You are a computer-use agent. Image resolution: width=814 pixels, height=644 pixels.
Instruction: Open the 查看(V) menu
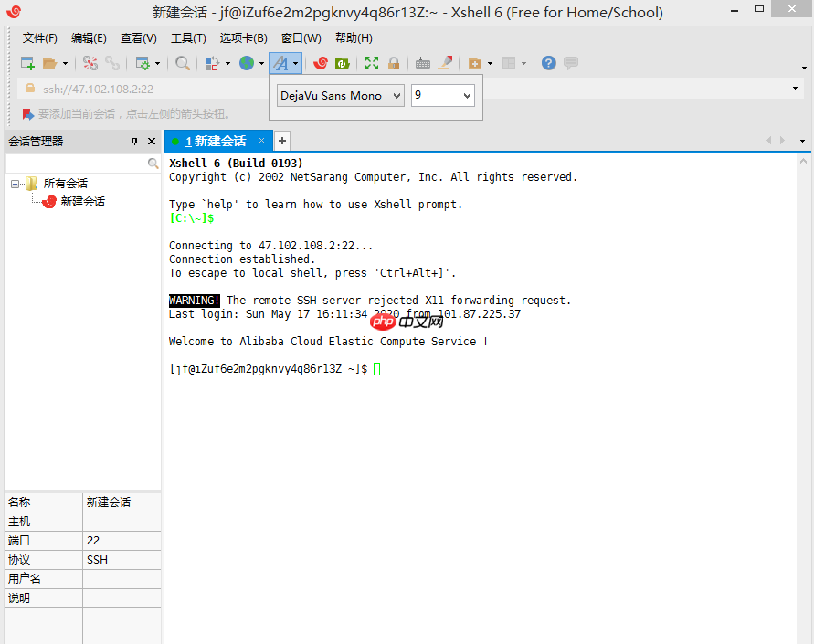[x=139, y=37]
